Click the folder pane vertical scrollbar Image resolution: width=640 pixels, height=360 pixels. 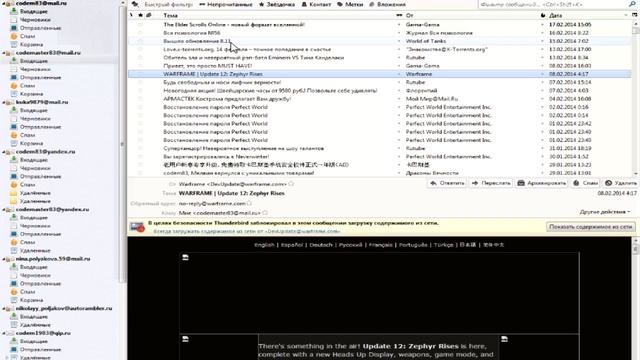tap(122, 143)
